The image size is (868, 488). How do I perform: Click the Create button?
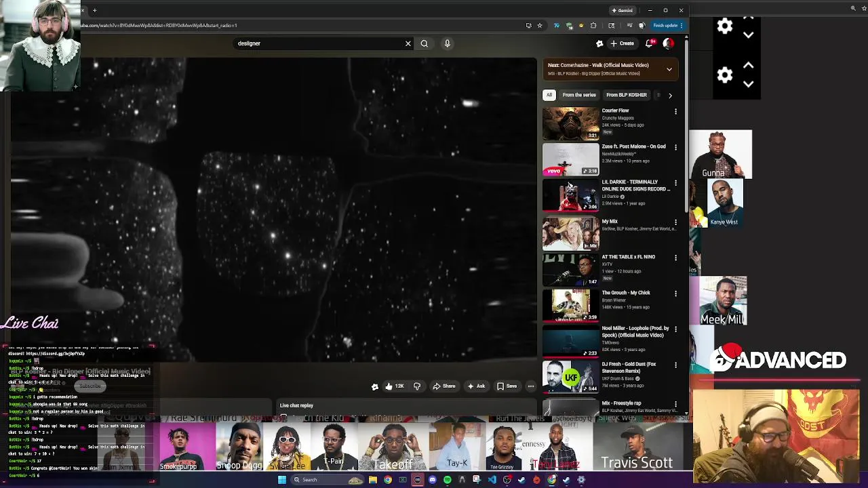[x=622, y=43]
